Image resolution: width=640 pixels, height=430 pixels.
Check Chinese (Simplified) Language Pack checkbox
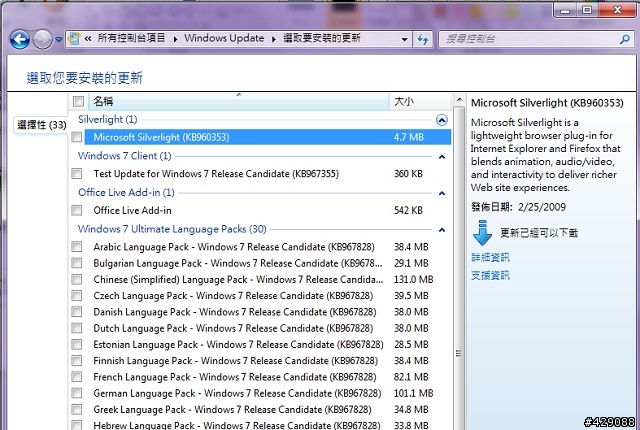(77, 279)
